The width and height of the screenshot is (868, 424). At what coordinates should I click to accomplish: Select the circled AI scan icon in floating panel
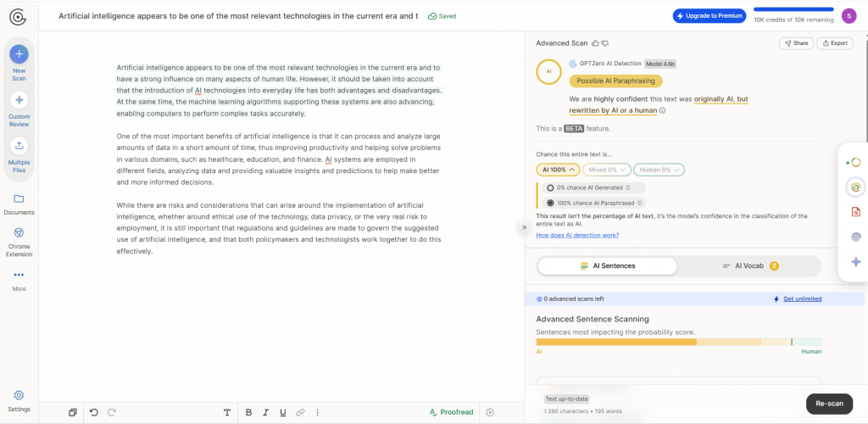856,187
